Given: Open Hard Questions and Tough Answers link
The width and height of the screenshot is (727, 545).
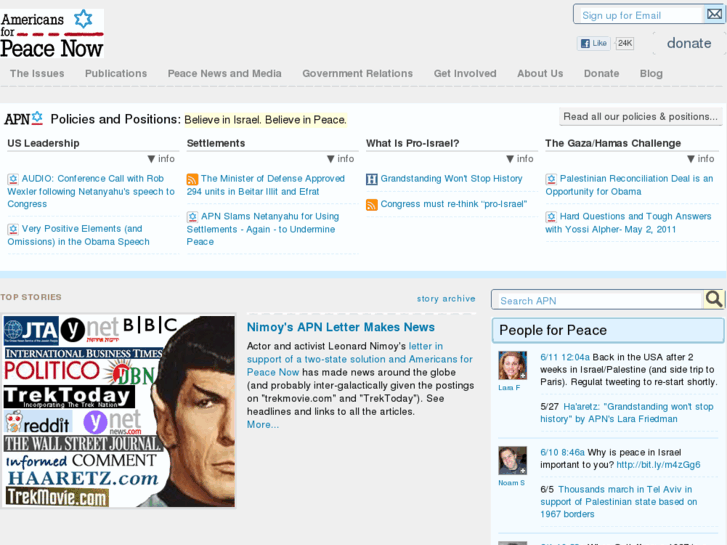Looking at the screenshot, I should click(x=628, y=223).
